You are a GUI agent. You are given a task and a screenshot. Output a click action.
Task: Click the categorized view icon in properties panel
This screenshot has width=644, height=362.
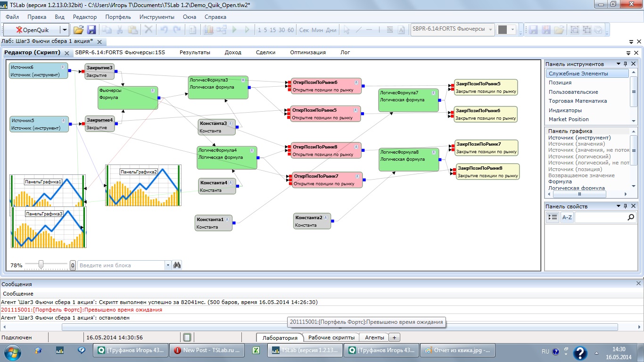tap(553, 217)
